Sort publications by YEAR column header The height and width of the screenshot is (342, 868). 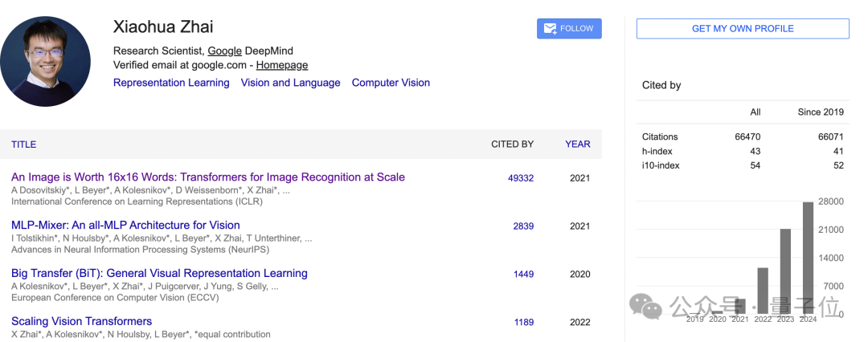[x=578, y=145]
